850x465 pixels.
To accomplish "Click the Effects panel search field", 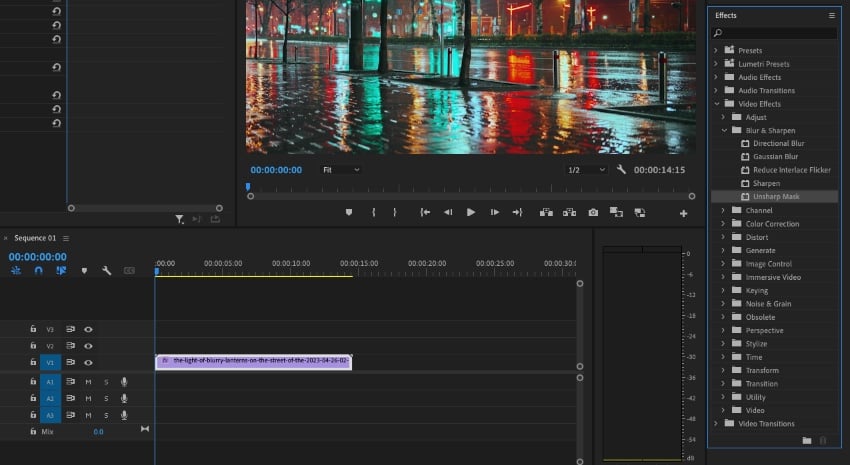I will (778, 33).
